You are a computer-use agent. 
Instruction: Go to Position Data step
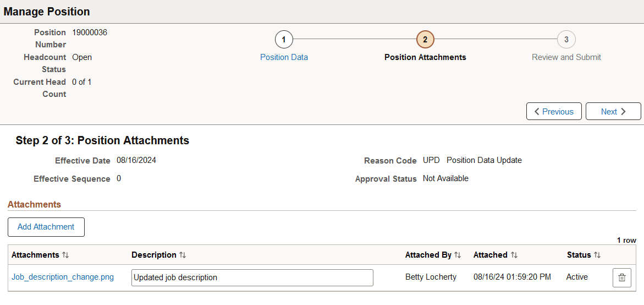pos(284,57)
